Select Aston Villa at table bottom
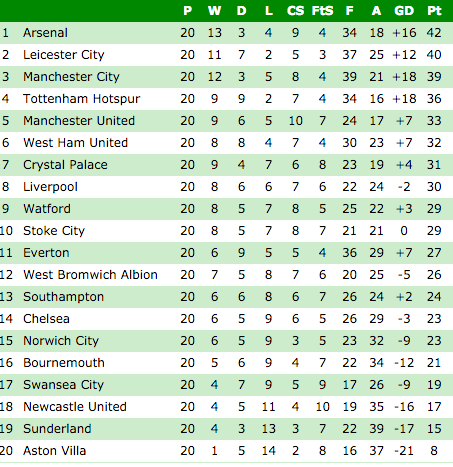The height and width of the screenshot is (467, 453). click(55, 451)
